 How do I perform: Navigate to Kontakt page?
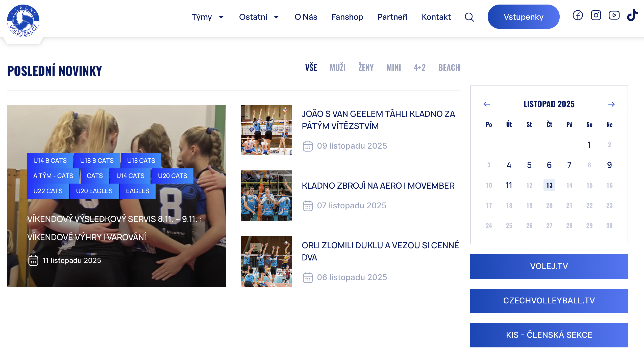(436, 17)
